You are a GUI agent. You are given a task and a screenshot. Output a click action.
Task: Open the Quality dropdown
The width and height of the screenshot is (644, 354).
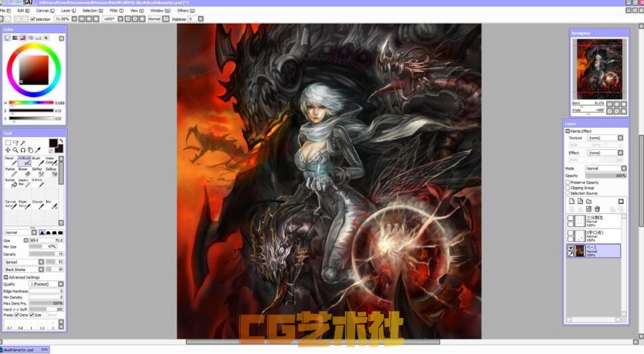46,284
